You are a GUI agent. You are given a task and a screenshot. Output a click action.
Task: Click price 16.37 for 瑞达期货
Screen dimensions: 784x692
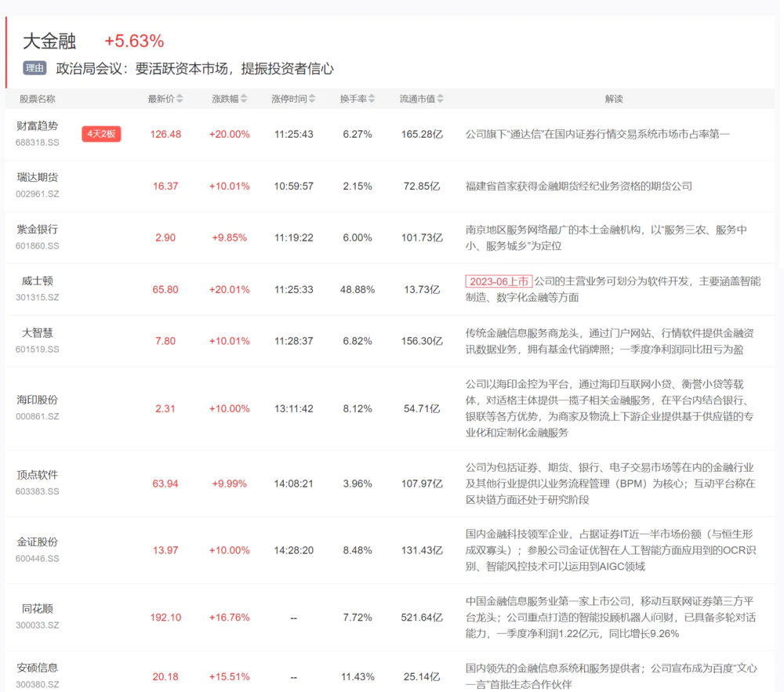(x=165, y=186)
